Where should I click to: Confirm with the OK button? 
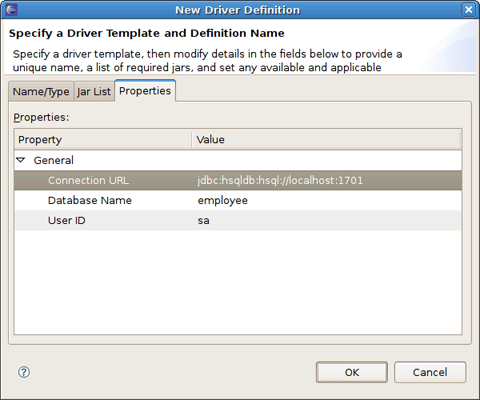pos(352,372)
